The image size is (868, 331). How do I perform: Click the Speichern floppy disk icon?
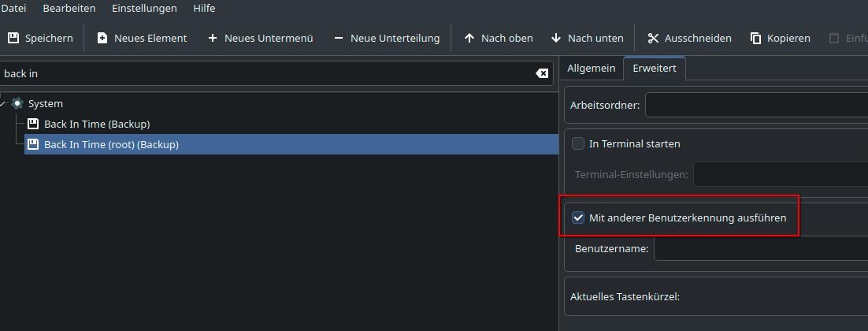pos(13,38)
